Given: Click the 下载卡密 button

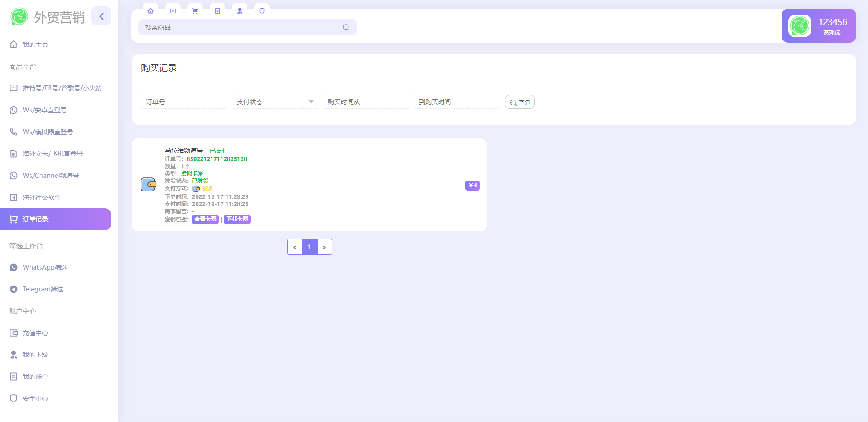Looking at the screenshot, I should [x=237, y=219].
